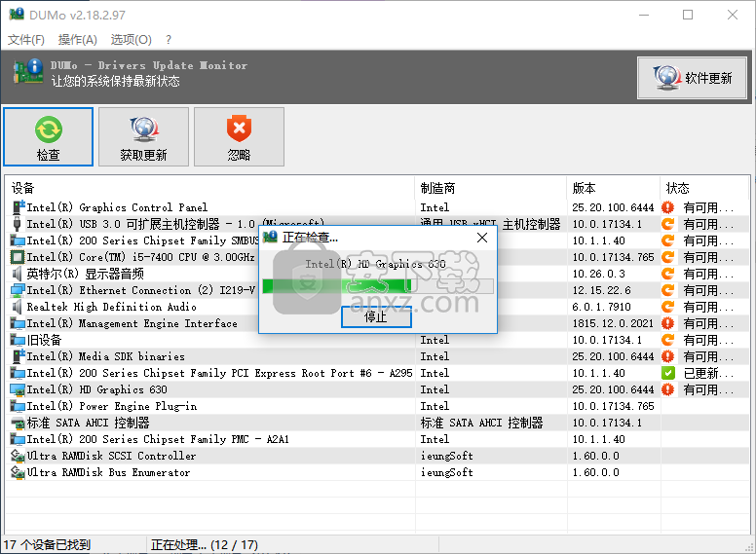This screenshot has height=554, width=756.
Task: Click manufacturer 标准 SATA AHCI 控制器 cell
Action: [481, 423]
